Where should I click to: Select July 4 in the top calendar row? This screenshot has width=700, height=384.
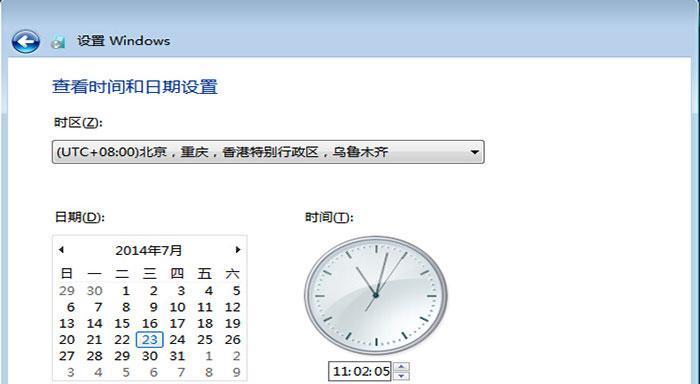click(208, 291)
